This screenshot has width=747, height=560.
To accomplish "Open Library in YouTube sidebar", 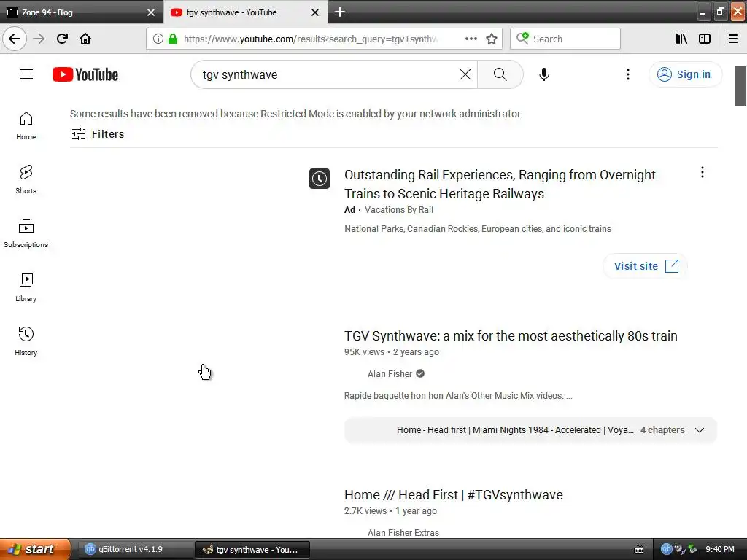I will coord(26,287).
